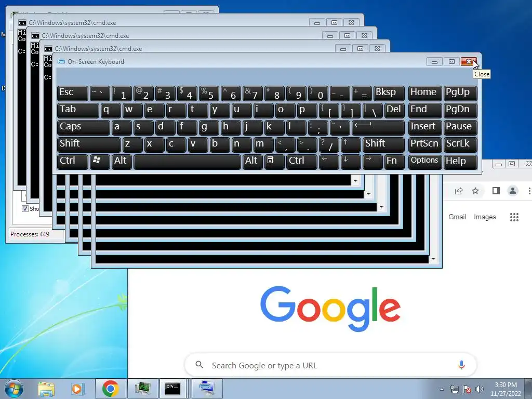Toggle the left Ctrl key on keyboard
Screen dimensions: 532x399
pyautogui.click(x=73, y=162)
